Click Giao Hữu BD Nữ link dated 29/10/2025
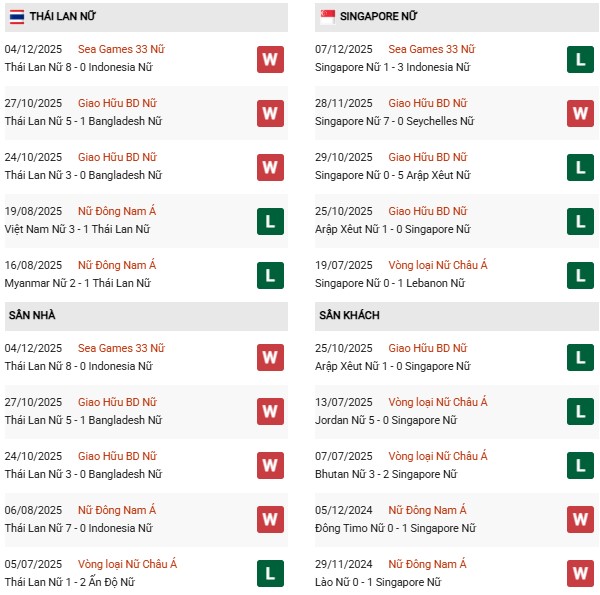The width and height of the screenshot is (600, 595). pyautogui.click(x=427, y=157)
